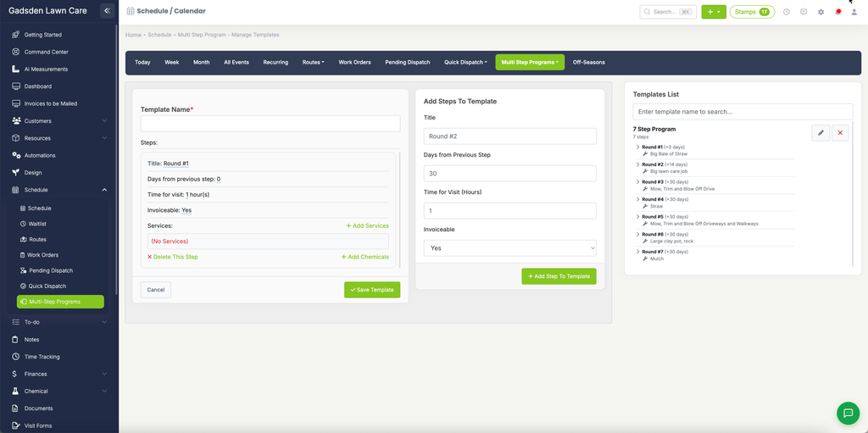
Task: Switch to the Work Orders tab
Action: pos(354,63)
